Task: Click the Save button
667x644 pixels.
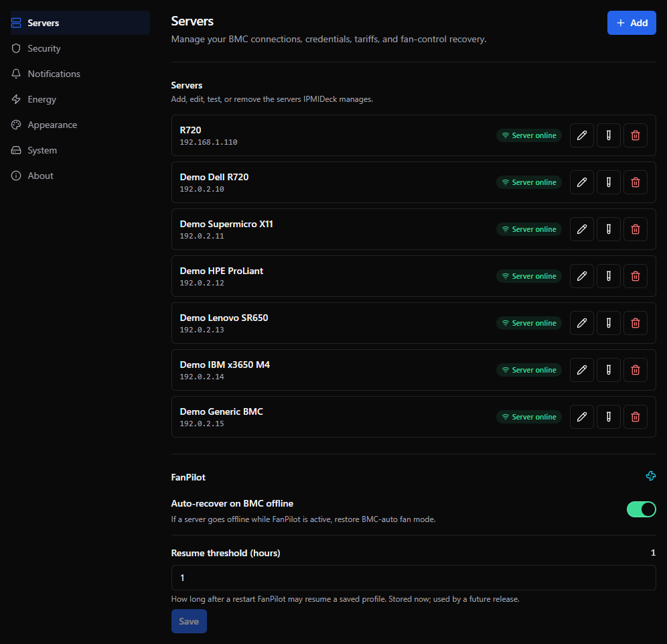Action: tap(189, 621)
